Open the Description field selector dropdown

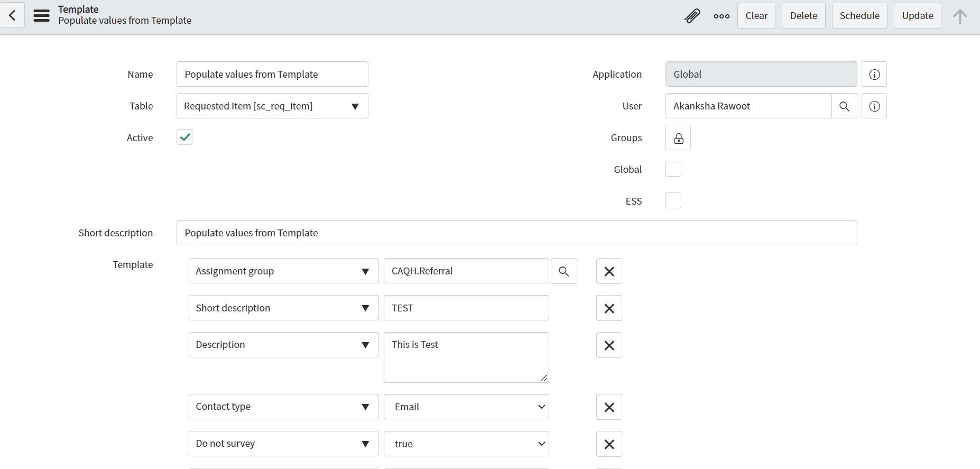[x=283, y=345]
